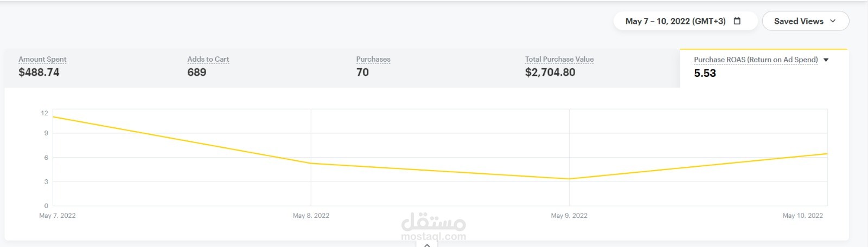Image resolution: width=868 pixels, height=247 pixels.
Task: Select the lowest chart point at May 9
Action: tap(569, 179)
